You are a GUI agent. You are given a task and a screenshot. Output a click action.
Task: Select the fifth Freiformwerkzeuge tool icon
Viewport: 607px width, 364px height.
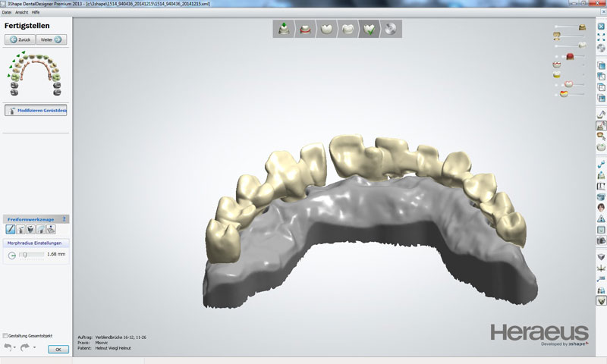click(x=50, y=228)
